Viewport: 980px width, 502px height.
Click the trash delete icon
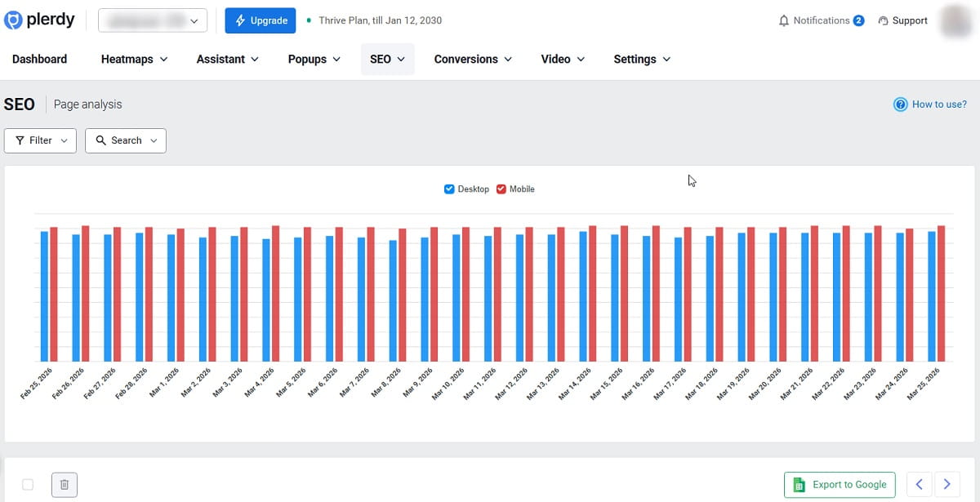pos(64,484)
